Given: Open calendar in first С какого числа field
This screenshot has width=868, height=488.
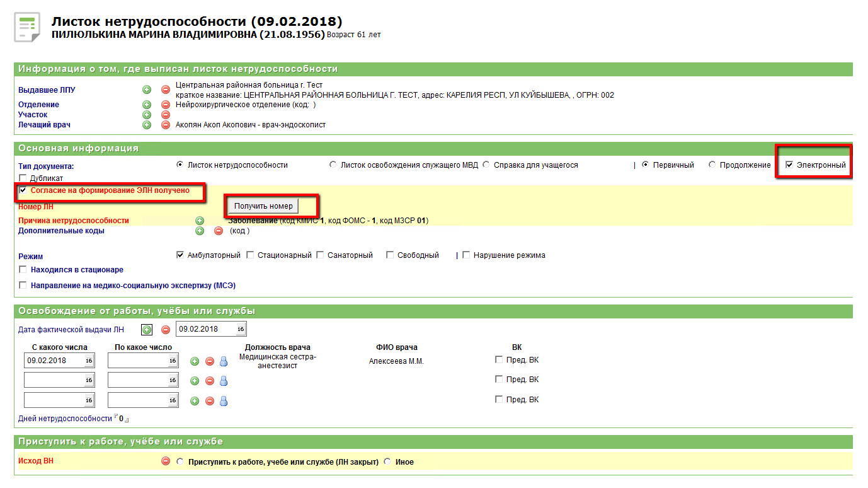Looking at the screenshot, I should pos(89,361).
